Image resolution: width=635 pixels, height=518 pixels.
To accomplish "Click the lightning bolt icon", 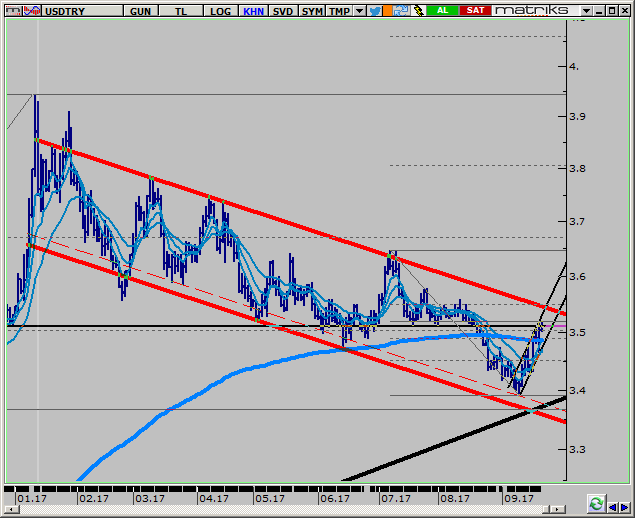I will pos(418,11).
